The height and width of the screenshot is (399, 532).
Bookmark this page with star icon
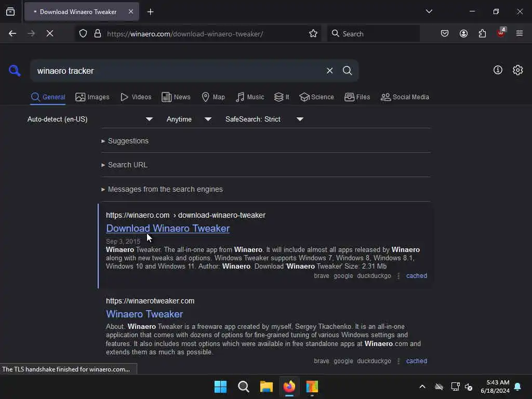point(313,34)
